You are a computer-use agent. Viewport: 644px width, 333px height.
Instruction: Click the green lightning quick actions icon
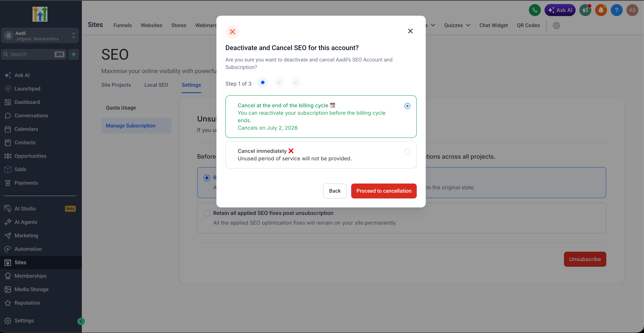[x=73, y=54]
